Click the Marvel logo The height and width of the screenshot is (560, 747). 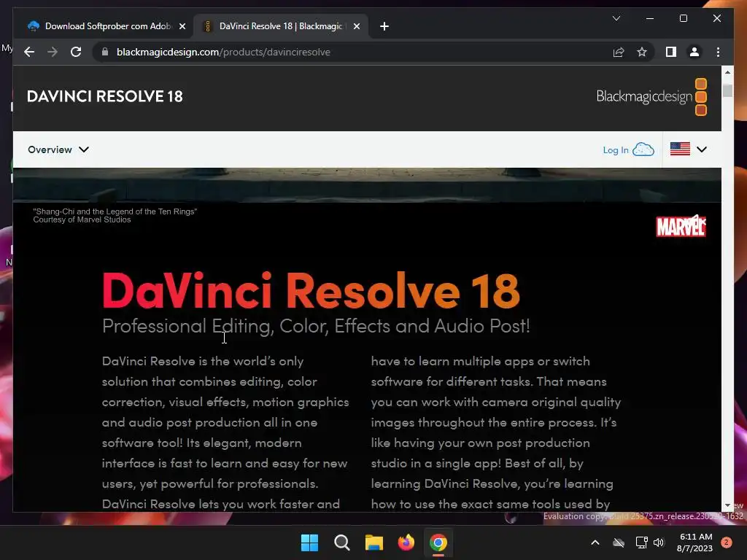coord(681,226)
